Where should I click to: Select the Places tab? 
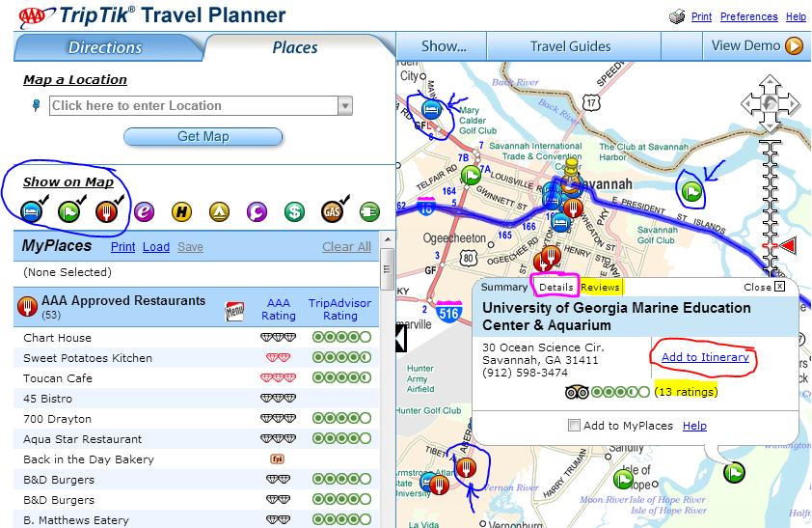point(295,47)
